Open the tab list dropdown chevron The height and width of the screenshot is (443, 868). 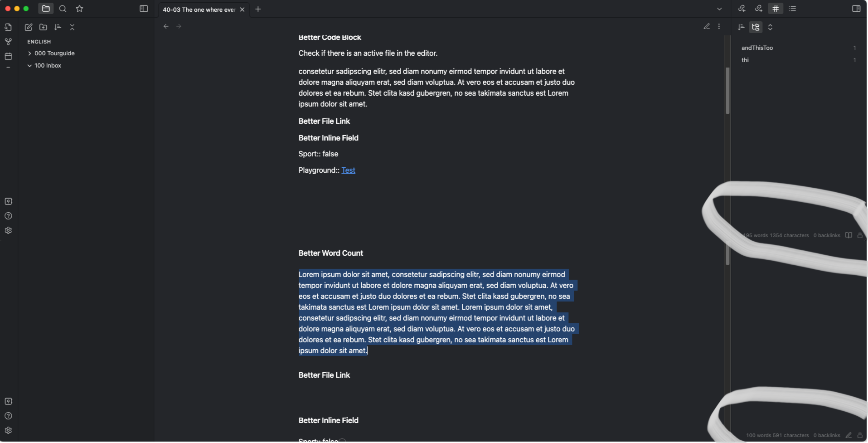click(x=719, y=9)
